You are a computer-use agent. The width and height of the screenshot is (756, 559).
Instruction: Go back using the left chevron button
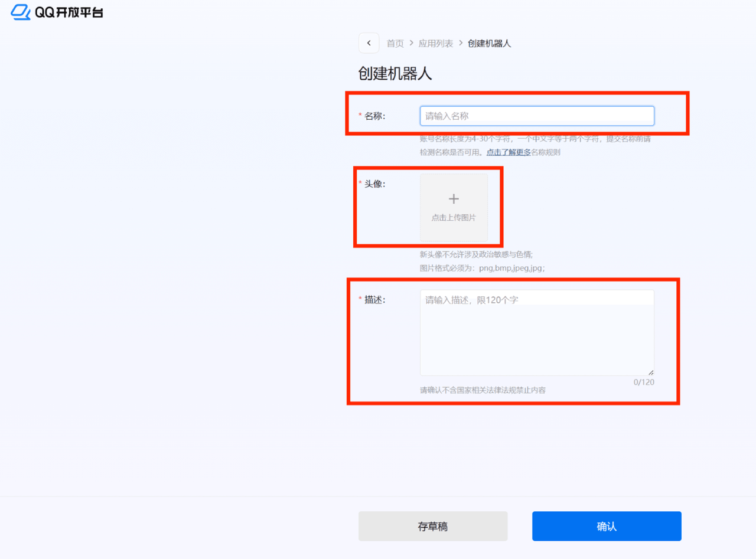pyautogui.click(x=369, y=43)
